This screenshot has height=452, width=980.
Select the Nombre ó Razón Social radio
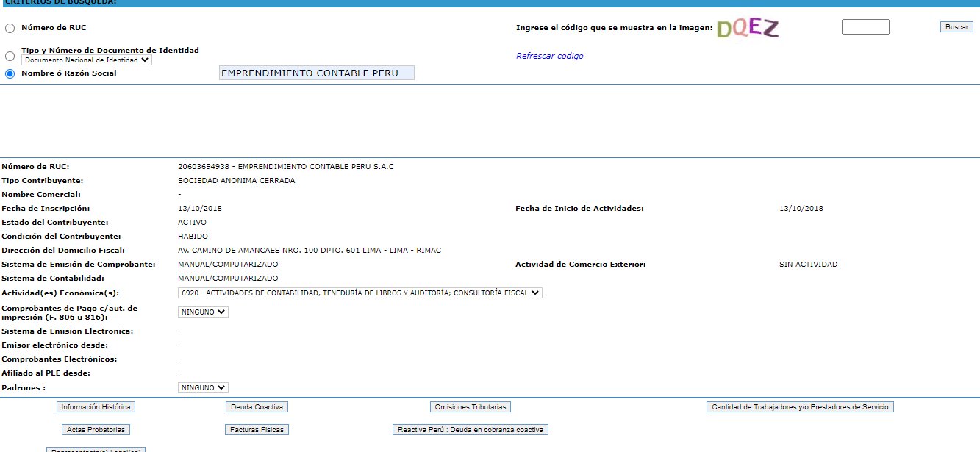tap(10, 73)
